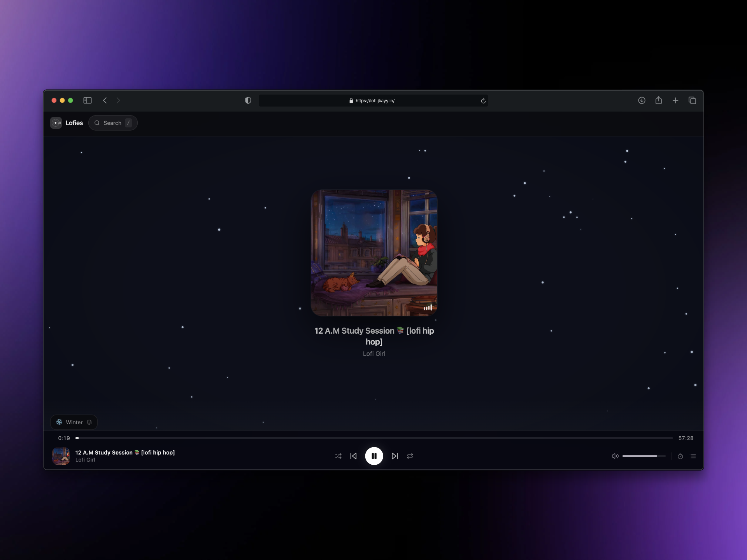Image resolution: width=747 pixels, height=560 pixels.
Task: Reload the page
Action: 483,101
